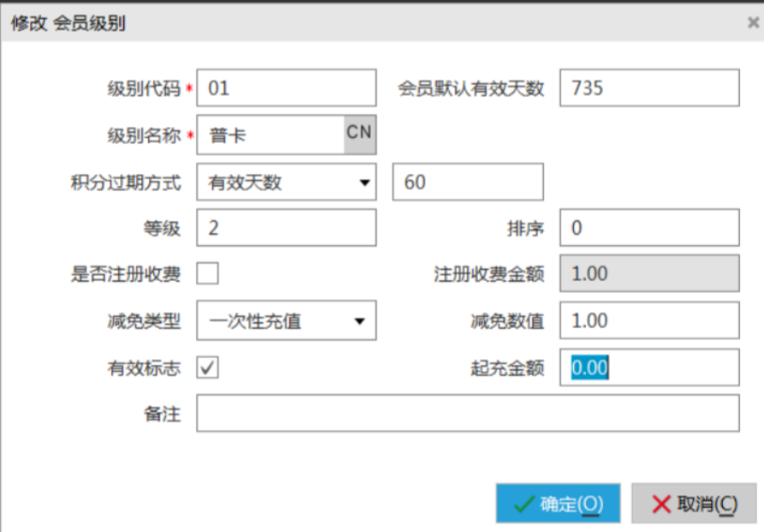Click the 修改 会员级别 title bar text

tap(68, 23)
